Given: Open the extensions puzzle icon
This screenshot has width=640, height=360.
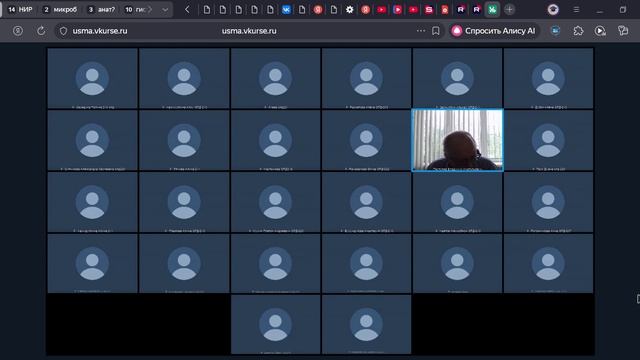Looking at the screenshot, I should (x=578, y=31).
